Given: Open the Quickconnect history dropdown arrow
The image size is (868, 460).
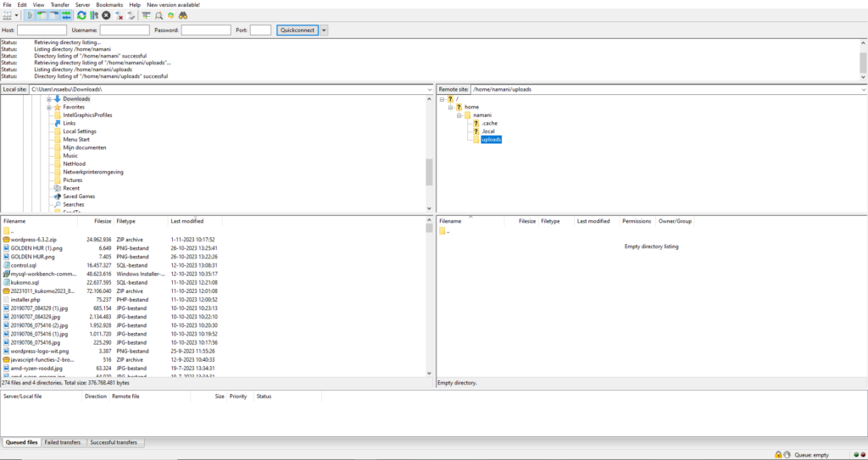Looking at the screenshot, I should (x=324, y=30).
